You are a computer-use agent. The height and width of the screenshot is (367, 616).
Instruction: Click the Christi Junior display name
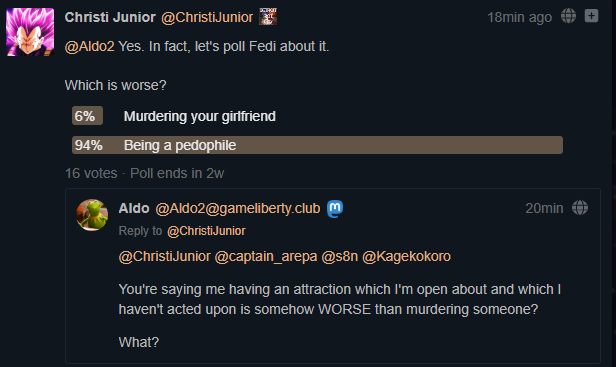pyautogui.click(x=110, y=17)
